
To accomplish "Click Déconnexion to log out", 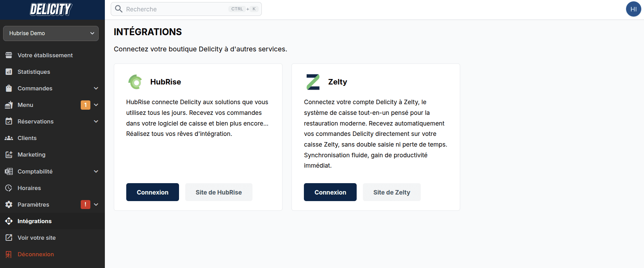I will [52, 254].
